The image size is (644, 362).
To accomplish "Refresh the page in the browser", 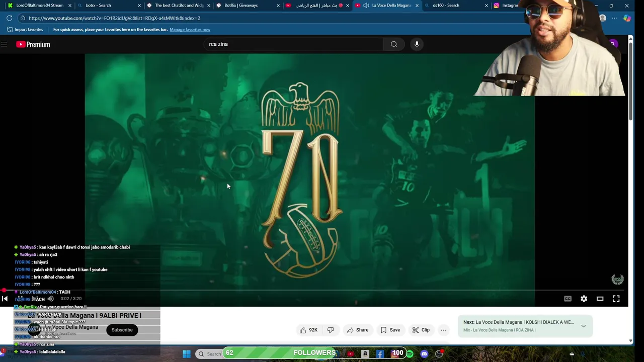I will [9, 18].
